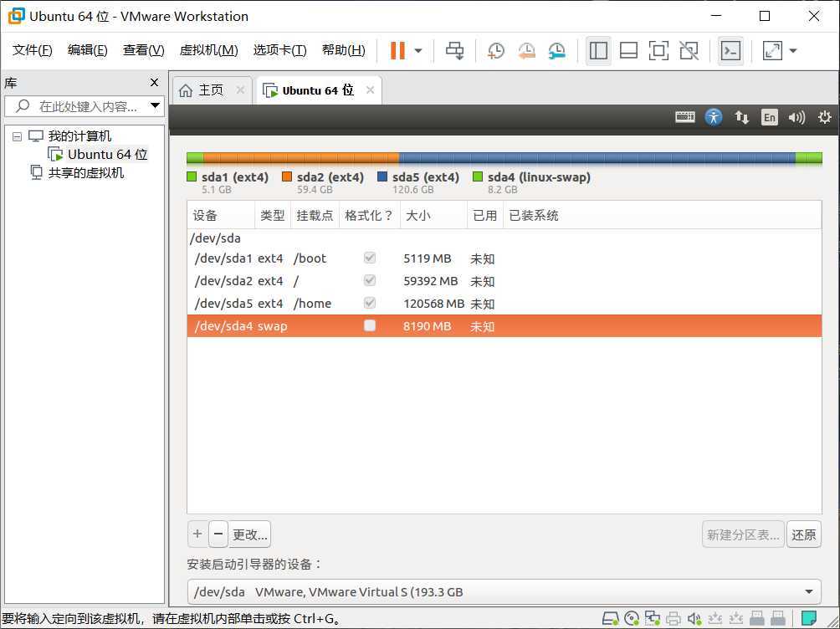The image size is (840, 629).
Task: Select 共享的虚拟机 in library tree
Action: tap(77, 172)
